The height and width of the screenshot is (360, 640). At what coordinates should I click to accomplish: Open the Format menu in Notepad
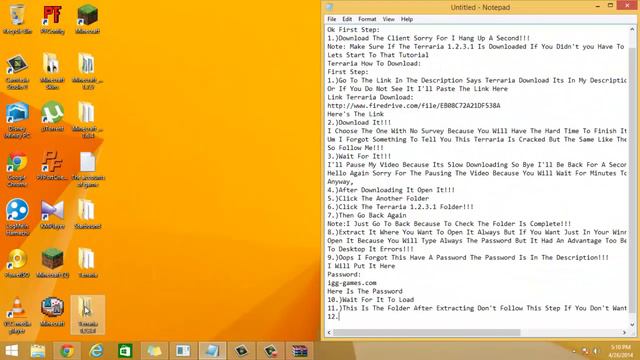click(367, 19)
